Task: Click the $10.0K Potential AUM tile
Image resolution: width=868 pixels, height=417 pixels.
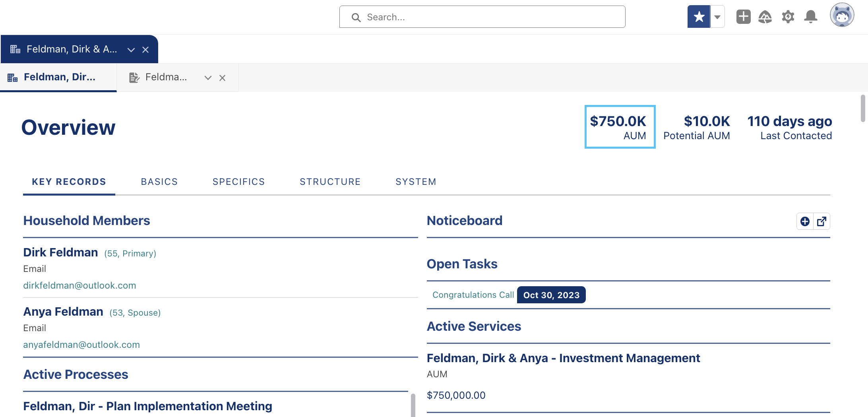Action: (697, 127)
